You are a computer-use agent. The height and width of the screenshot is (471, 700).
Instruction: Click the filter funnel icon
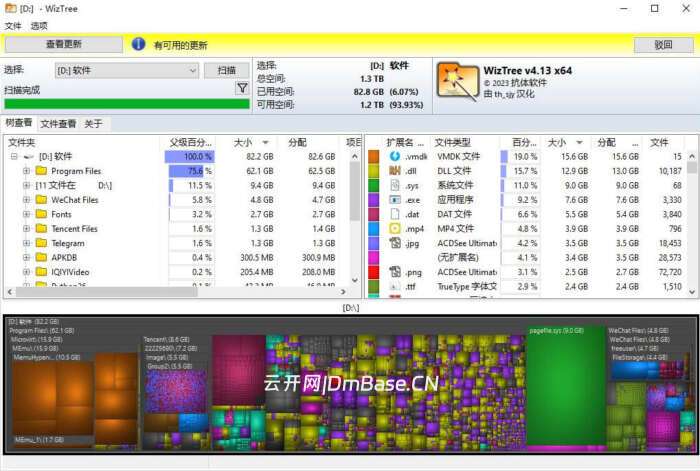[x=242, y=88]
